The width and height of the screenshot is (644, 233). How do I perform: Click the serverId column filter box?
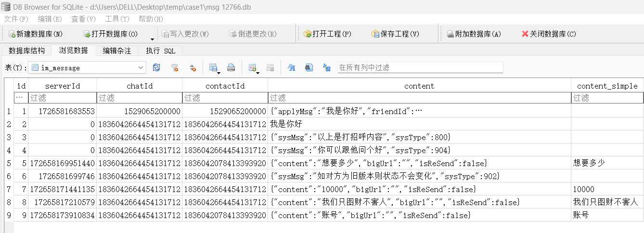click(x=63, y=98)
